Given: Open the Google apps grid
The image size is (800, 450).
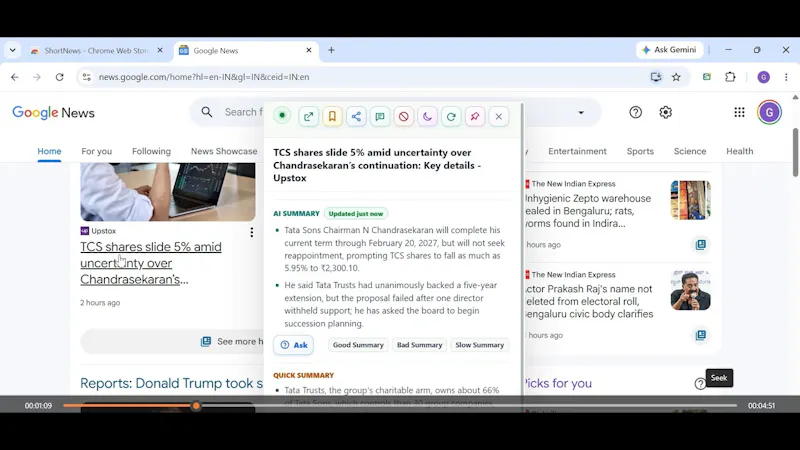Looking at the screenshot, I should coord(739,112).
